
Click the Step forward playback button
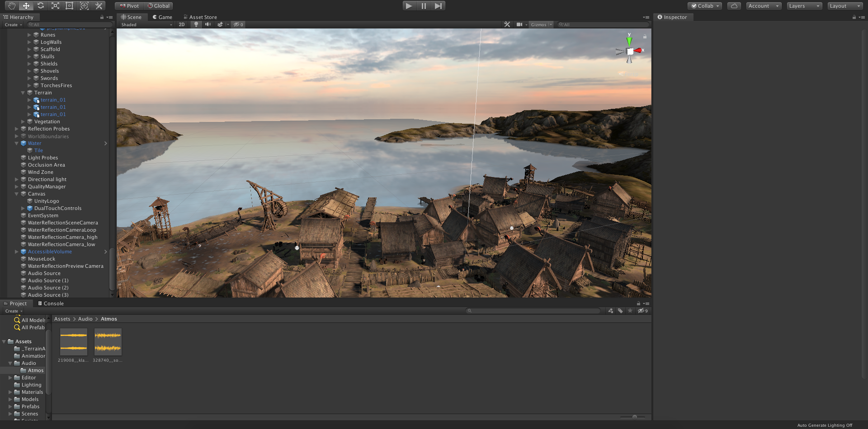click(x=438, y=6)
